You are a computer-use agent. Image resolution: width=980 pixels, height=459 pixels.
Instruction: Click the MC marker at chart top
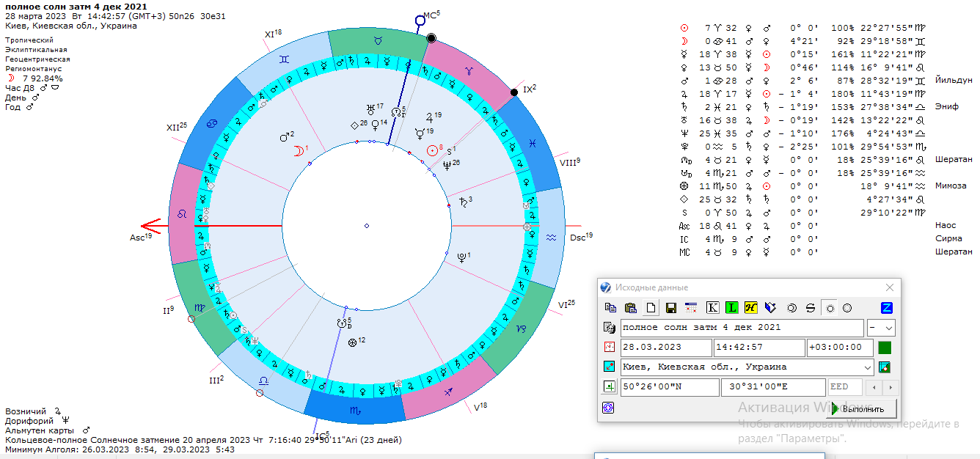tap(420, 21)
